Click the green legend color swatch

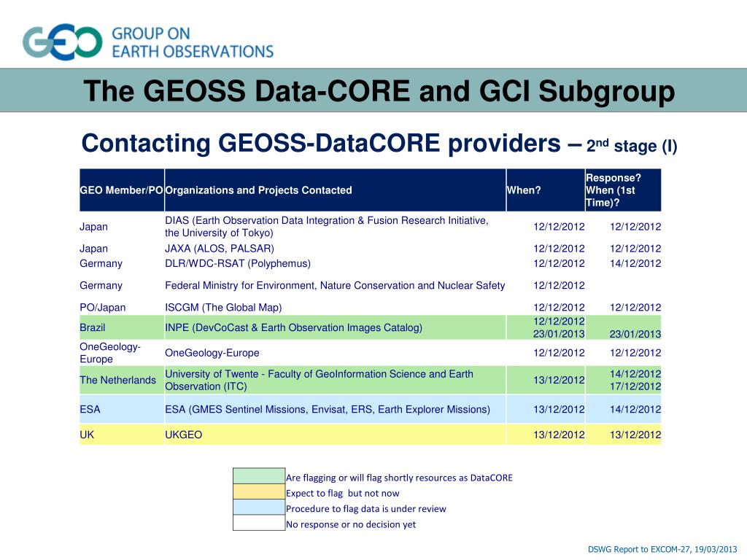(259, 476)
